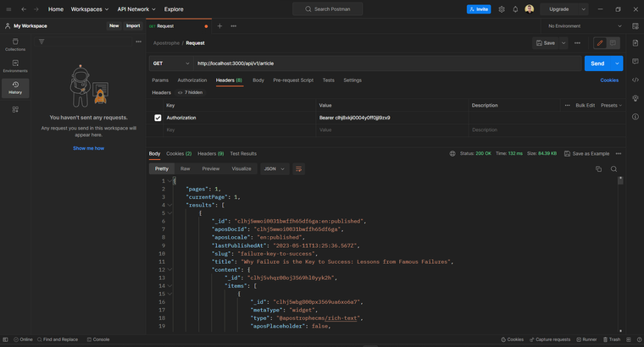The width and height of the screenshot is (644, 347).
Task: Open history panel three-dots options
Action: (x=138, y=41)
